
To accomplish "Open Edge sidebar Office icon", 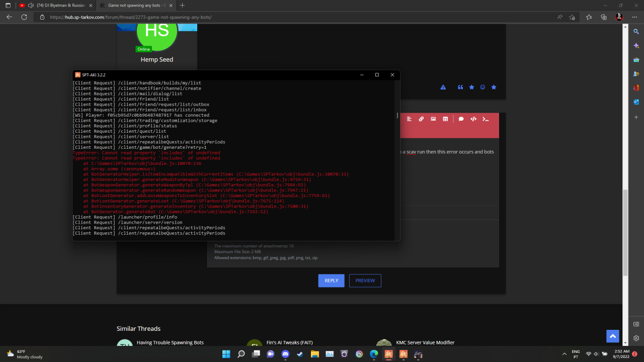I will click(x=636, y=88).
